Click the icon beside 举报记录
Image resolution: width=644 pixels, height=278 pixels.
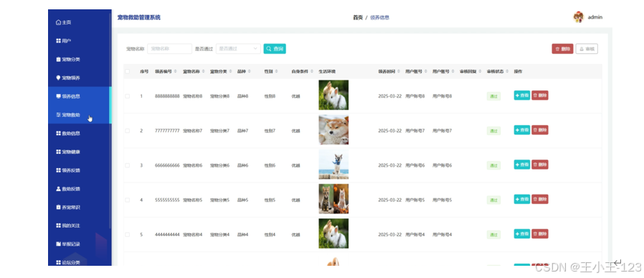[x=58, y=244]
